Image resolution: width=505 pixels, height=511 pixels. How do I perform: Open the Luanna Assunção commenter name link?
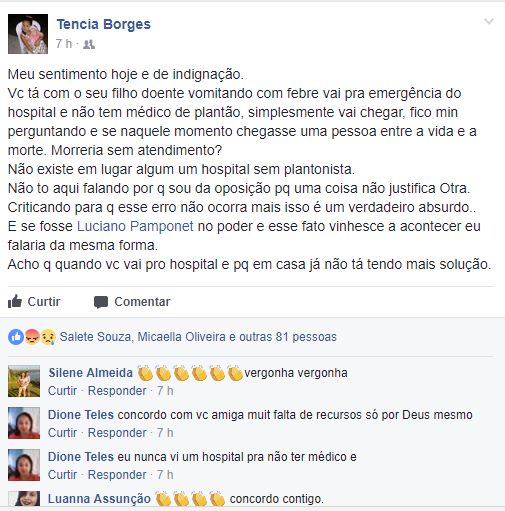[99, 499]
